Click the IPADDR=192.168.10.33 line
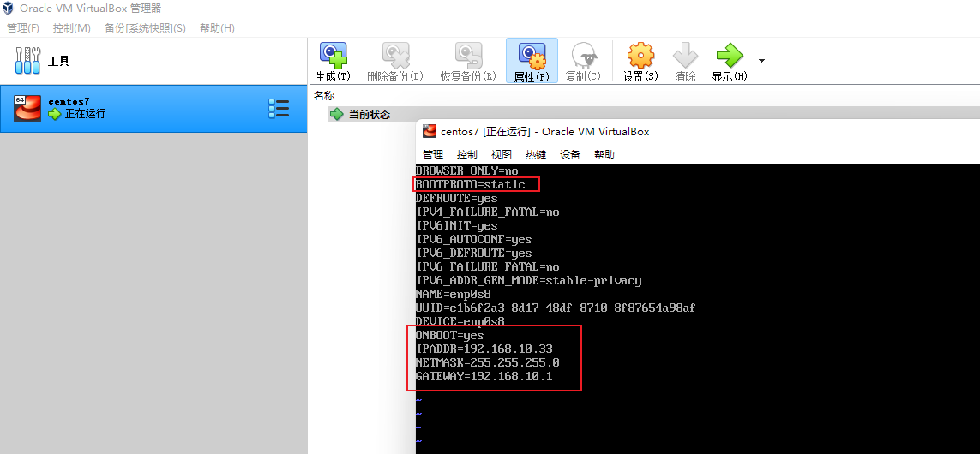The image size is (980, 454). coord(484,349)
